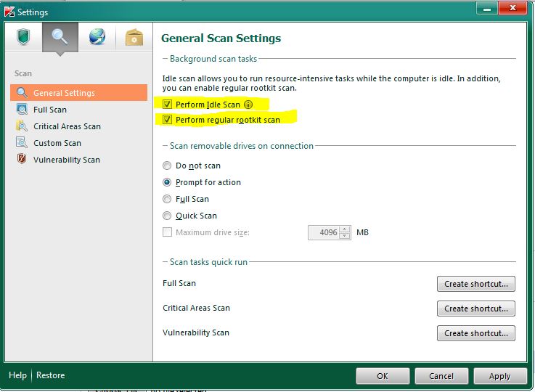
Task: Minimize the Settings window
Action: (487, 9)
